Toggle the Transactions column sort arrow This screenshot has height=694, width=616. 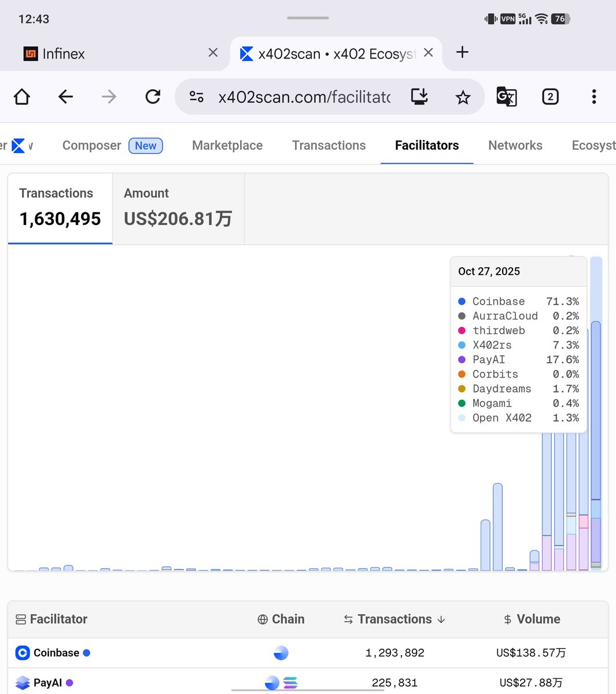441,619
